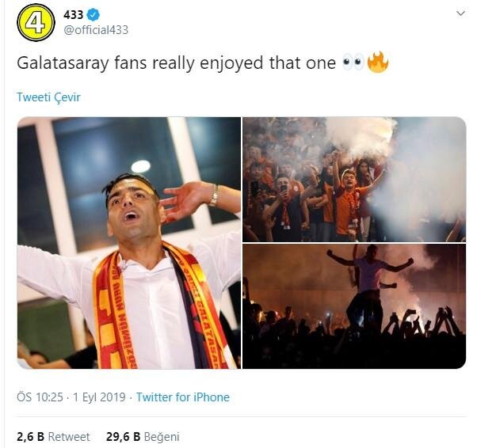Click the Tweeti Çevir translate link
Screen dimensions: 477x448
pos(48,97)
